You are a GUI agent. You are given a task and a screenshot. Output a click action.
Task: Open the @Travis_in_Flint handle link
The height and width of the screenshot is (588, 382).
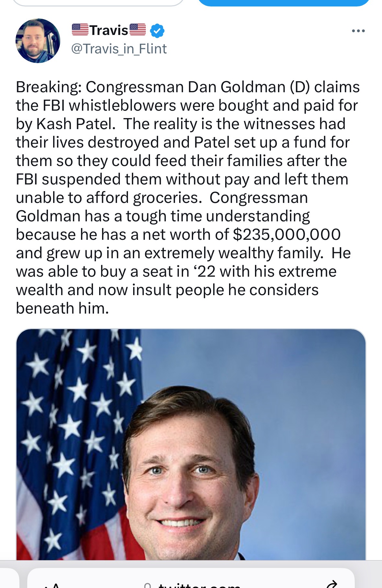tap(119, 49)
